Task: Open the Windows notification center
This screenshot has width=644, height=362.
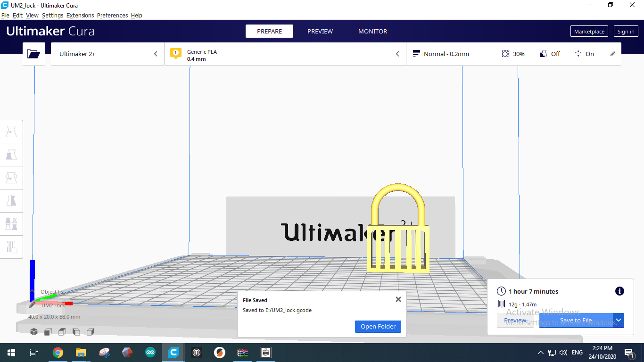Action: click(x=629, y=353)
